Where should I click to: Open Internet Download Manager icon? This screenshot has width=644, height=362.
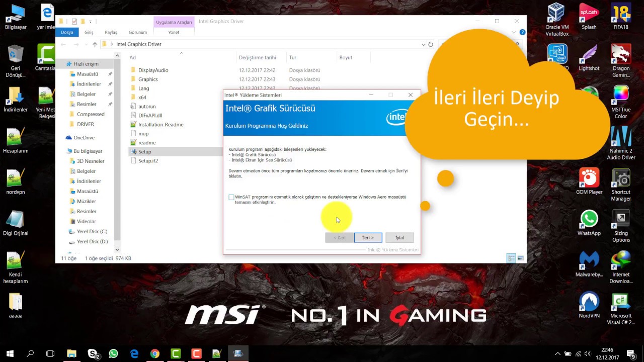point(621,267)
